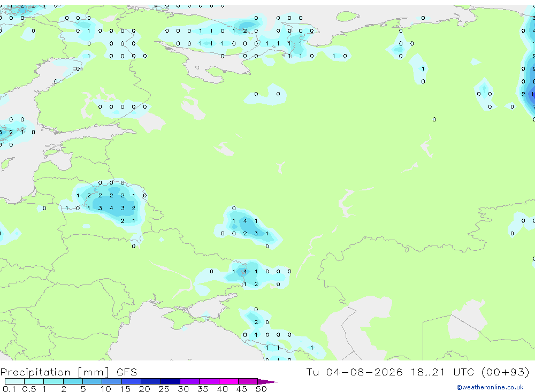Click the 0.5–1 mm legend color swatch
Image resolution: width=535 pixels, height=392 pixels.
[x=34, y=381]
